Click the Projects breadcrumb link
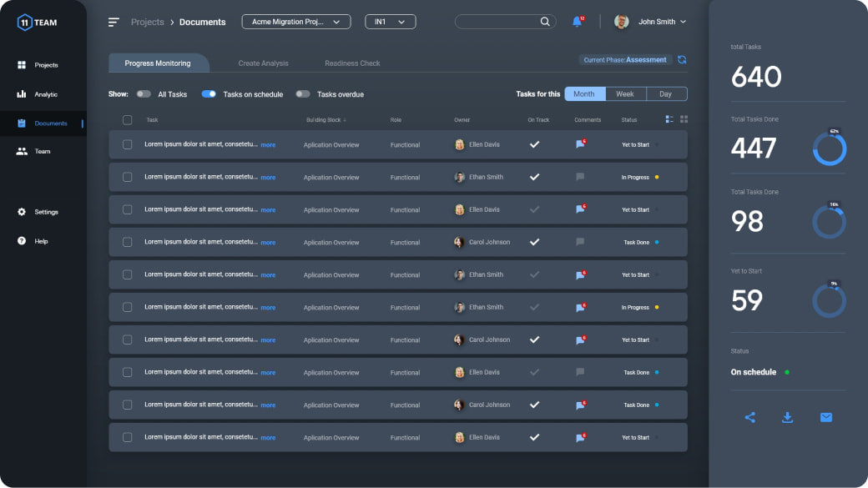The image size is (868, 488). coord(147,22)
